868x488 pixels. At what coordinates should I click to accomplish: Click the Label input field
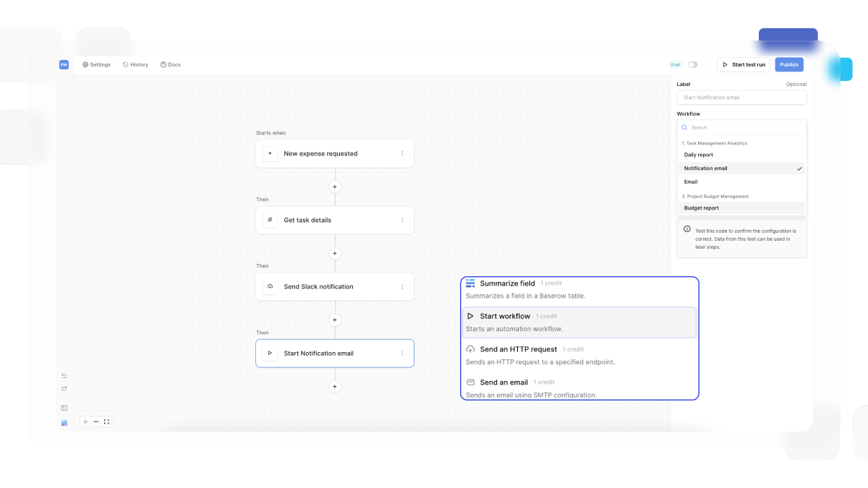pyautogui.click(x=741, y=98)
